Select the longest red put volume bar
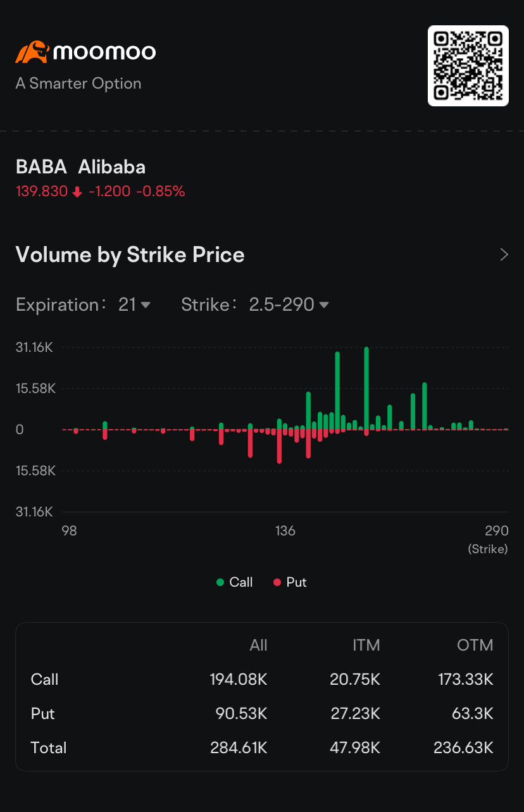The height and width of the screenshot is (812, 524). tap(279, 446)
